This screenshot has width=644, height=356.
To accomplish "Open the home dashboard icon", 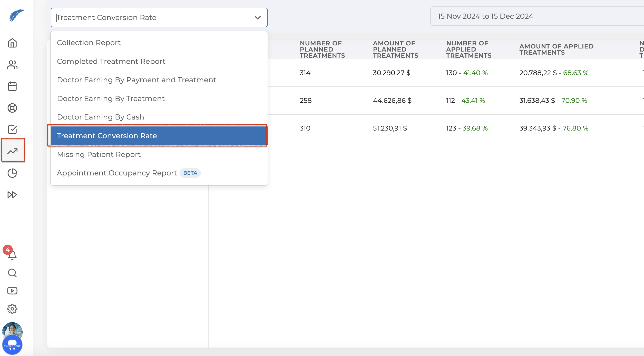I will click(12, 43).
